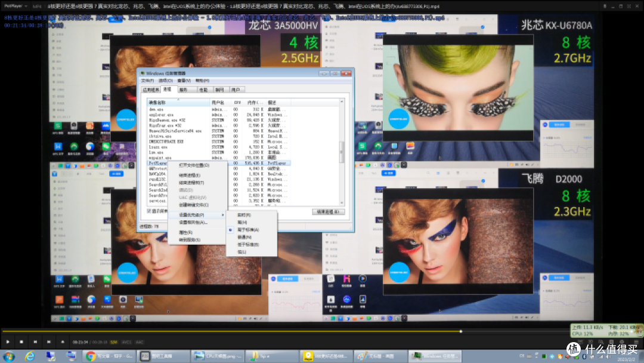Viewport: 644px width, 363px height.
Task: Click the eject/open file icon in PotPlayer
Action: (x=63, y=342)
